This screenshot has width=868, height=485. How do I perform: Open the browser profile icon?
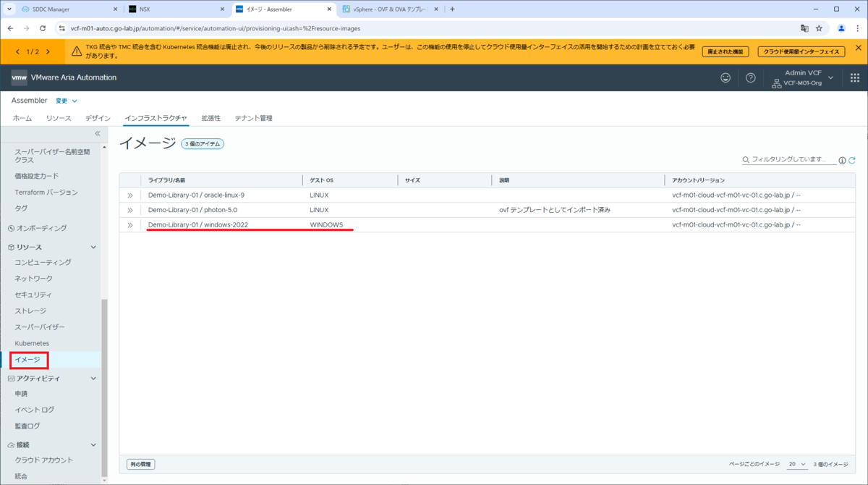pyautogui.click(x=841, y=28)
